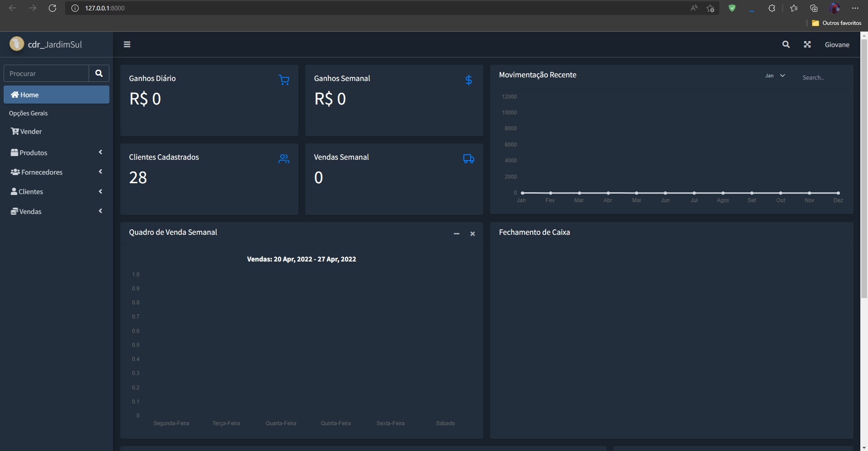Click the Movimentação Recente heading
Viewport: 868px width, 451px height.
tap(538, 75)
